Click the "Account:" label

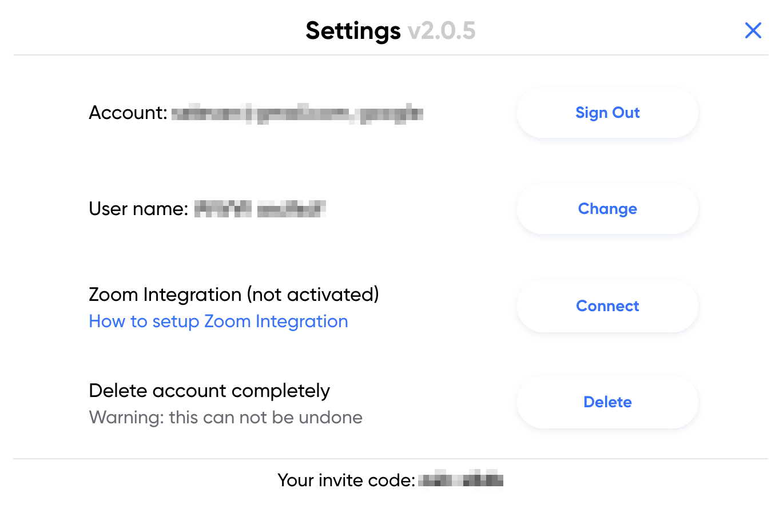(x=128, y=113)
